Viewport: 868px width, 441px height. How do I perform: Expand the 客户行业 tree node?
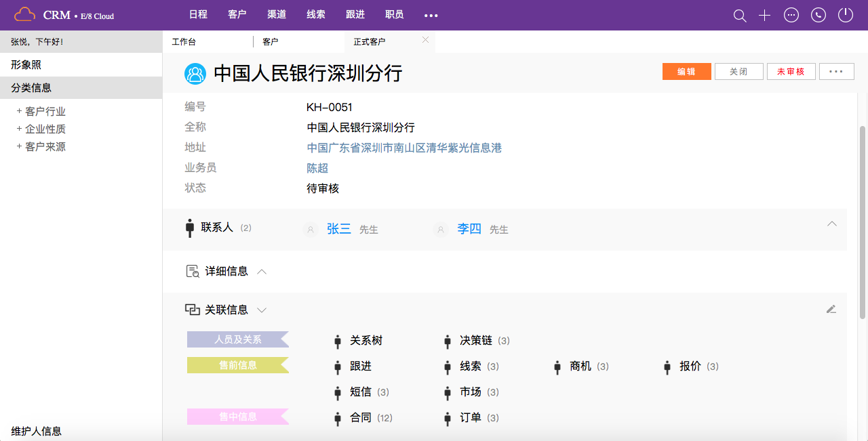coord(20,111)
